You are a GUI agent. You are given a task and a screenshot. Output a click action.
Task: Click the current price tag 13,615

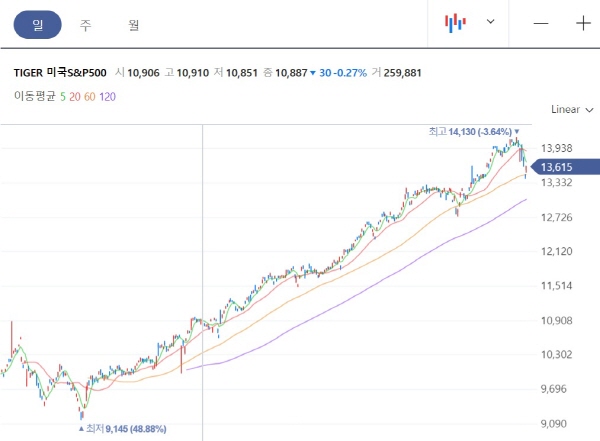tap(566, 167)
